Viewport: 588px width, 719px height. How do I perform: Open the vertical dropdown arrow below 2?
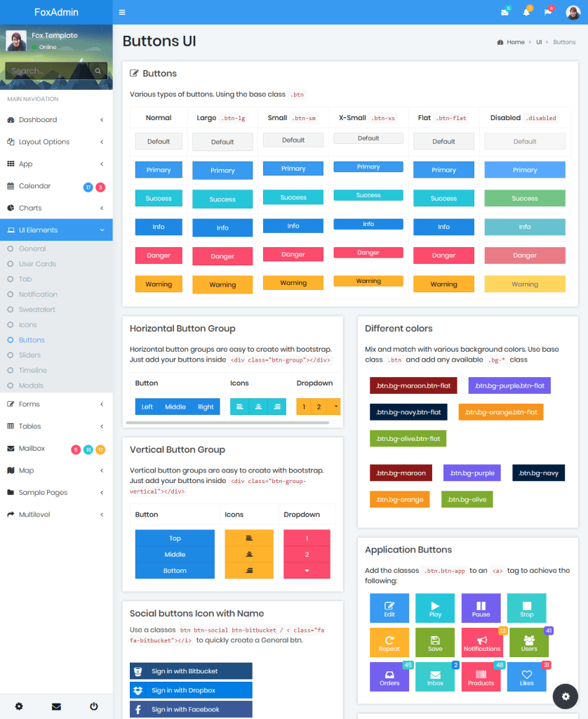[307, 571]
